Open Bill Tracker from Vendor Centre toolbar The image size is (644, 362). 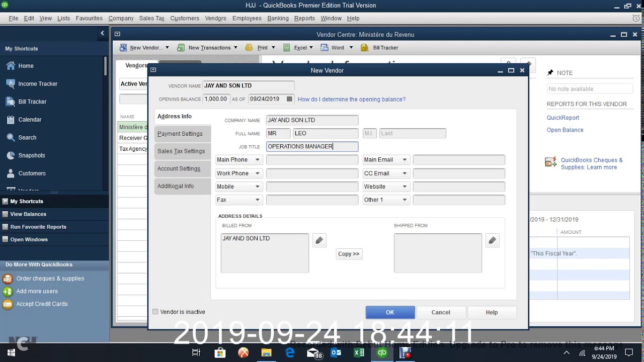[380, 48]
